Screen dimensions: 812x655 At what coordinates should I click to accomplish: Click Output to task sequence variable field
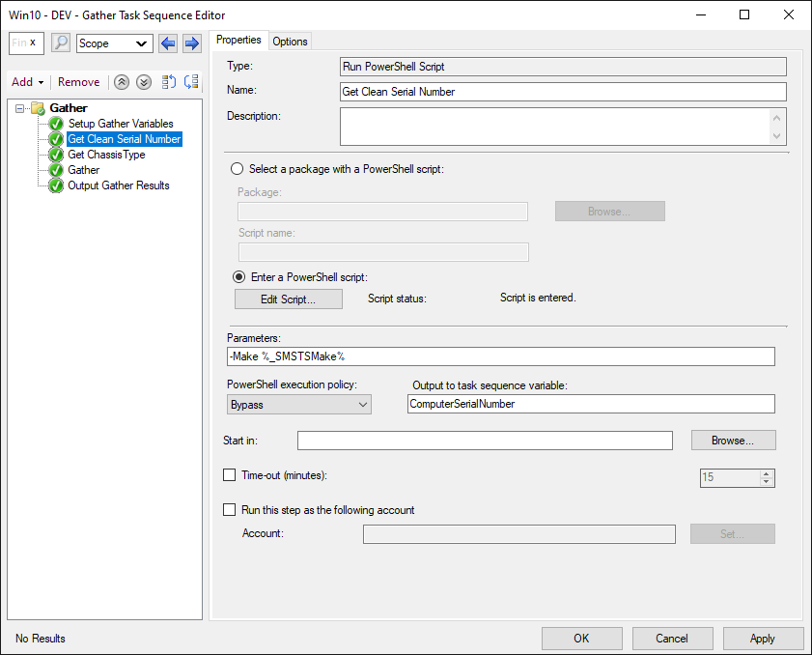[591, 404]
